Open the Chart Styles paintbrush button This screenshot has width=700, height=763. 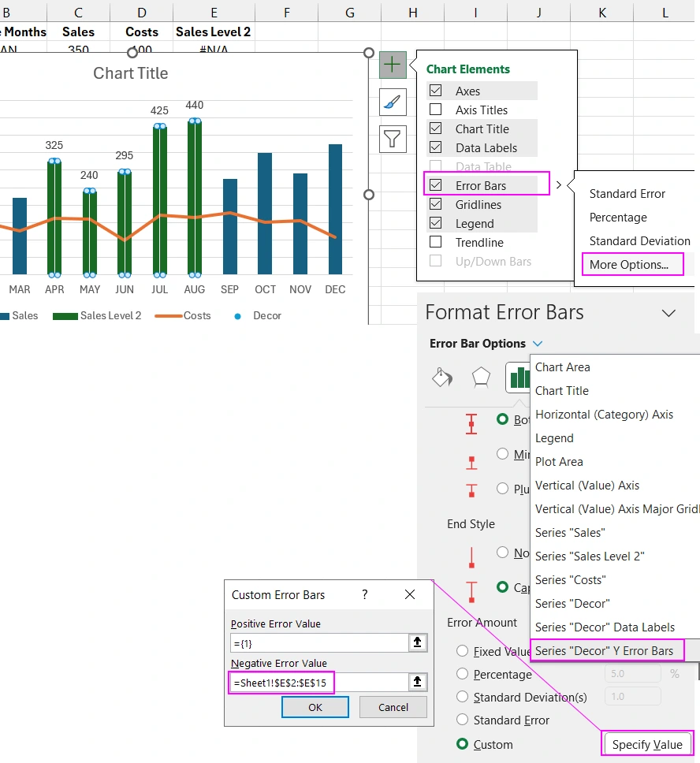pos(393,102)
